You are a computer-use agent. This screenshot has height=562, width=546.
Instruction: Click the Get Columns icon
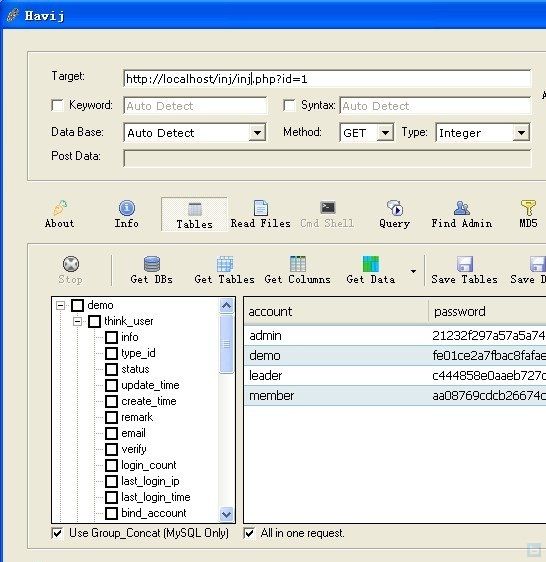click(x=298, y=264)
